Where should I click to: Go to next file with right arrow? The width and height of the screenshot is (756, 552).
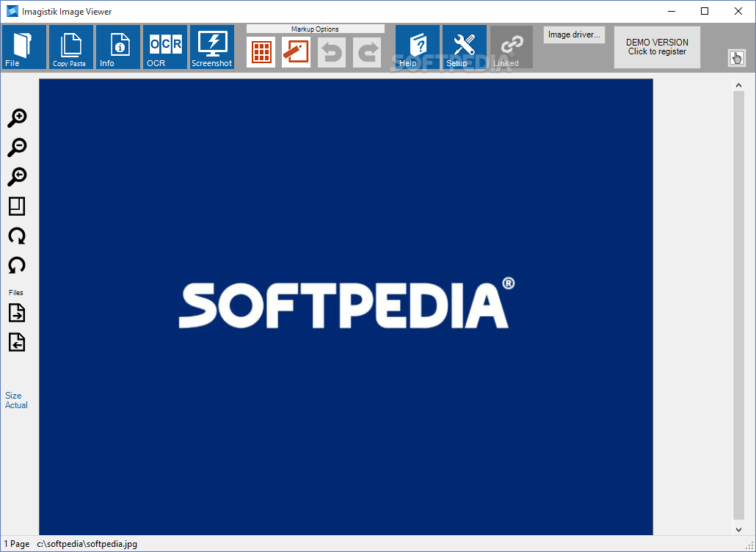click(17, 313)
